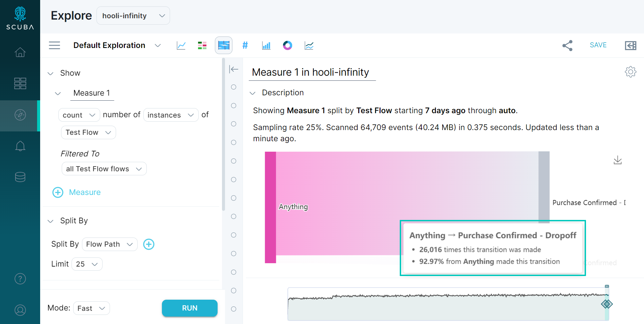Download the chart with download icon
644x324 pixels.
pyautogui.click(x=617, y=160)
